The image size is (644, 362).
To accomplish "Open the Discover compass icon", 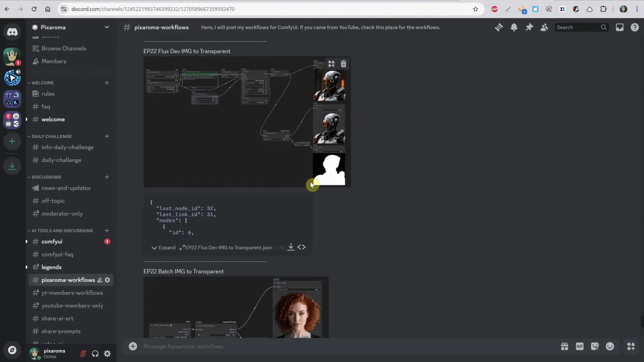I will click(12, 350).
